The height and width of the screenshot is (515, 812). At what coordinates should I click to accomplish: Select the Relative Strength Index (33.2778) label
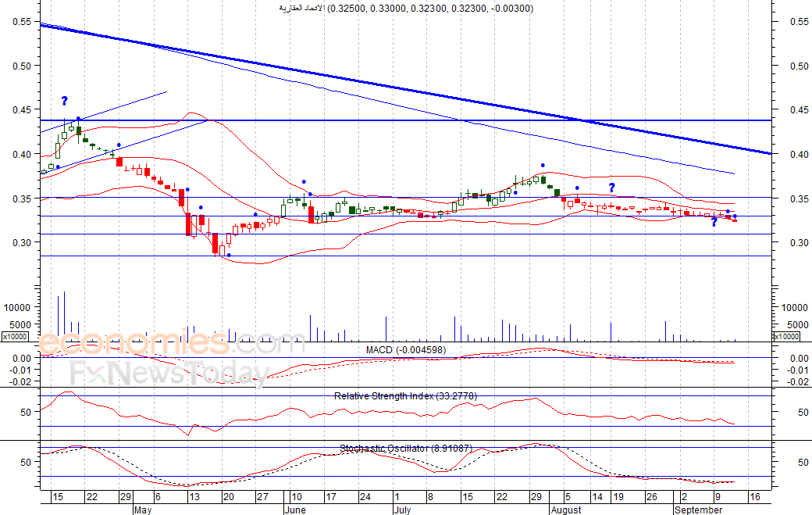coord(405,396)
